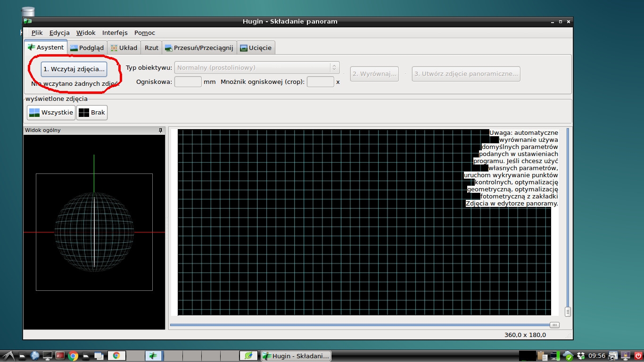Click the red power button in taskbar
This screenshot has width=644, height=362.
point(638,356)
